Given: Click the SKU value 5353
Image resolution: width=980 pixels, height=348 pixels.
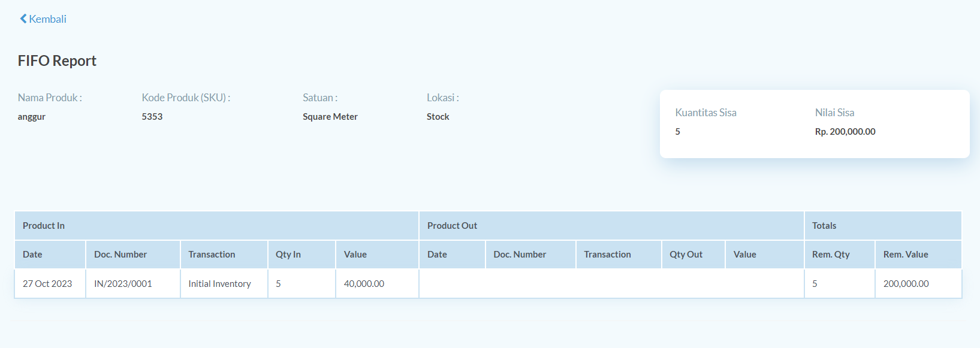Looking at the screenshot, I should coord(152,117).
